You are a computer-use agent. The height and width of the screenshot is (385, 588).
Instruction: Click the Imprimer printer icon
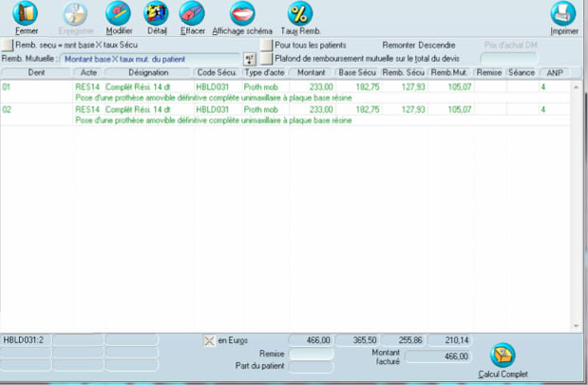click(x=563, y=14)
